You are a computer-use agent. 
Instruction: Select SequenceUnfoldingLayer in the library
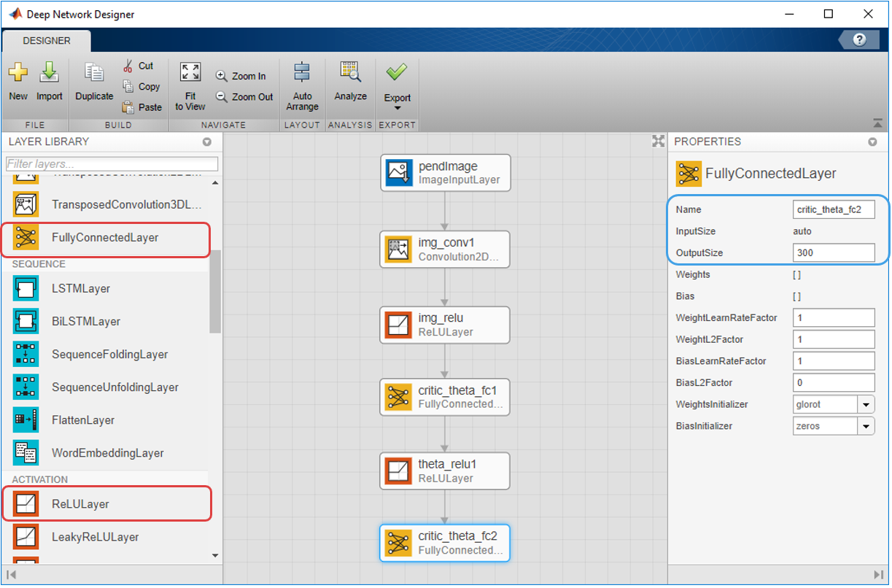106,387
